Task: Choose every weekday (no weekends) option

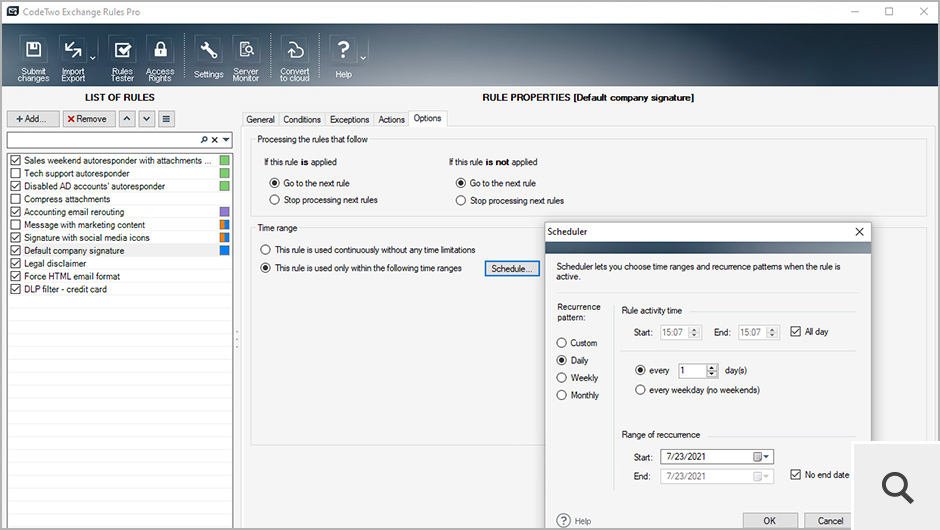Action: pos(640,390)
